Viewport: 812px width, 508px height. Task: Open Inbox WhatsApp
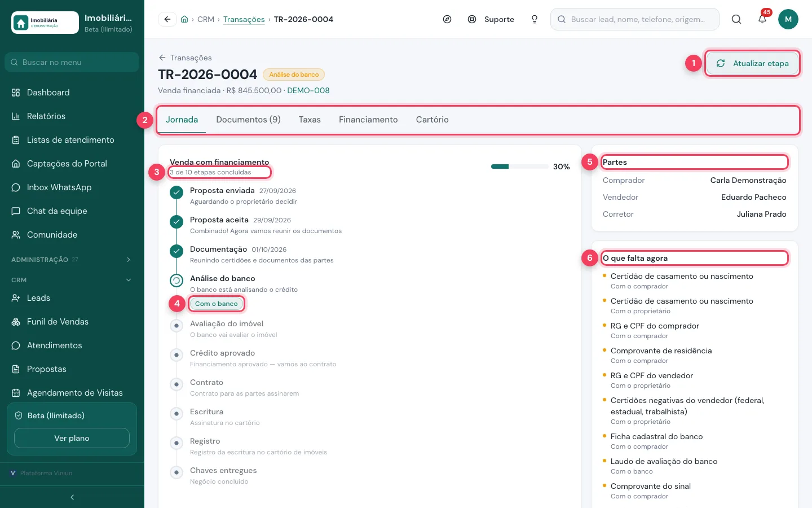72,187
